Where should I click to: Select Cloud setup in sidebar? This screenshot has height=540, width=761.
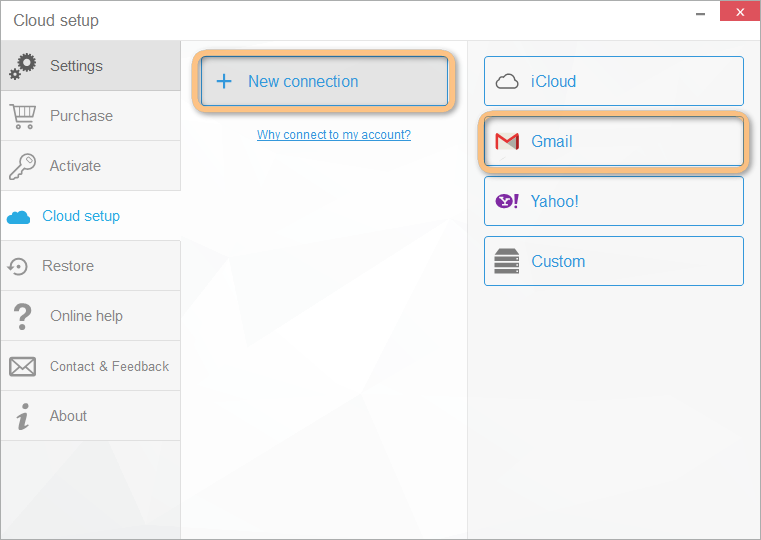coord(91,216)
